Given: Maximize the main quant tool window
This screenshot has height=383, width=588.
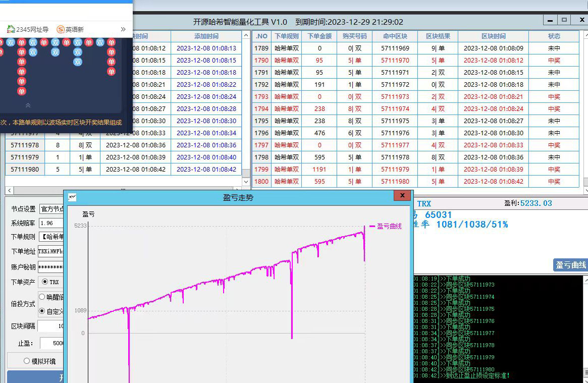Looking at the screenshot, I should pyautogui.click(x=564, y=20).
